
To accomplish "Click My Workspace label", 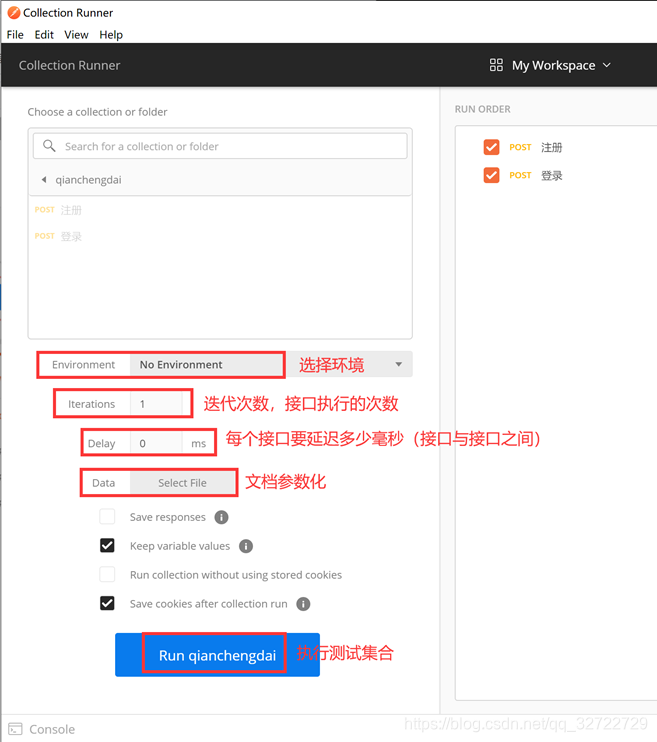I will click(x=553, y=65).
